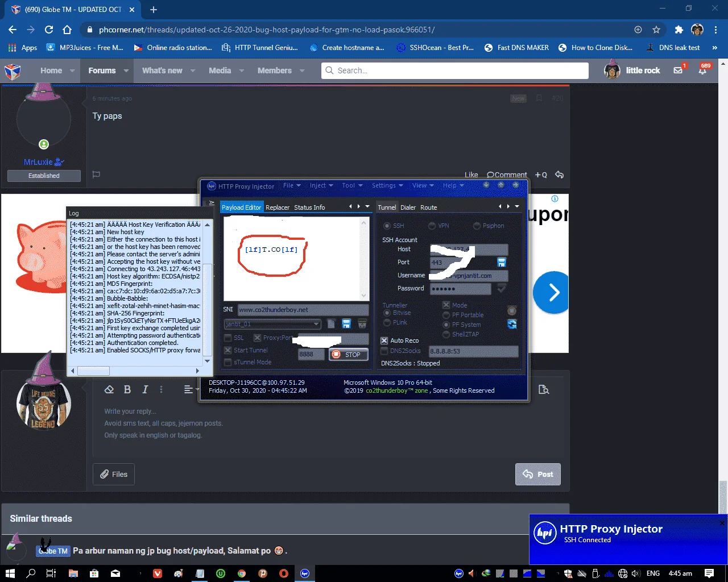Toggle italic in the reply editor
Viewport: 728px width, 582px height.
pyautogui.click(x=145, y=389)
